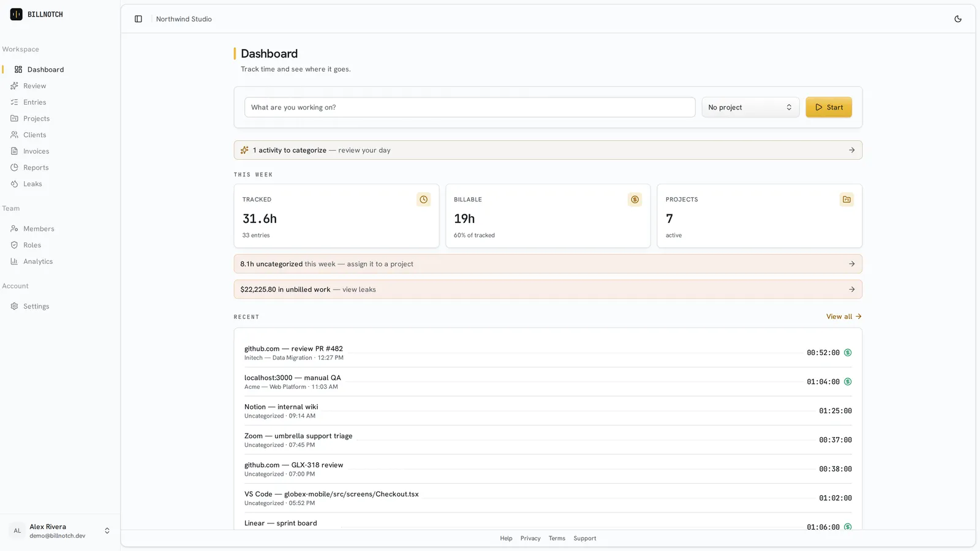Open the unbilled work view leaks banner
This screenshot has height=551, width=980.
click(548, 290)
